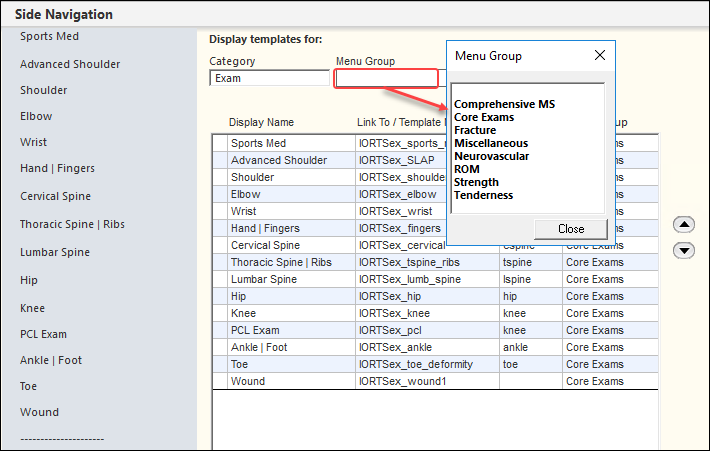Image resolution: width=710 pixels, height=451 pixels.
Task: Click Core Exams cell in Wound row
Action: point(610,381)
